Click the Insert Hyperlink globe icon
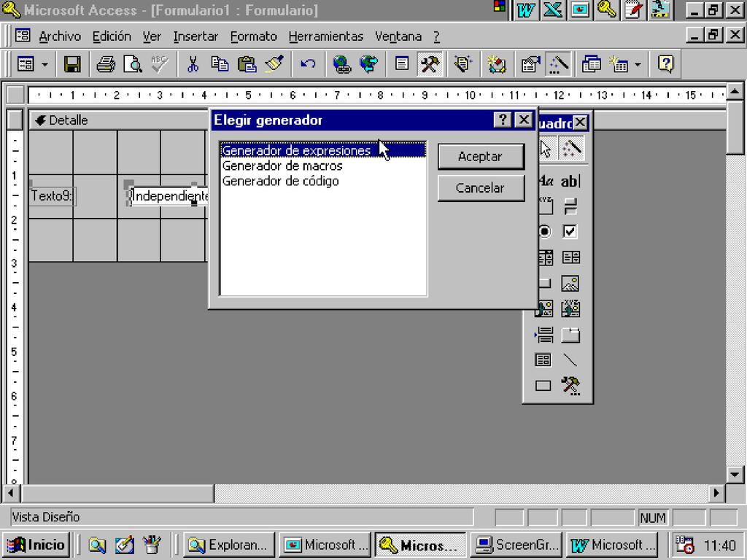The width and height of the screenshot is (747, 560). coord(341,64)
